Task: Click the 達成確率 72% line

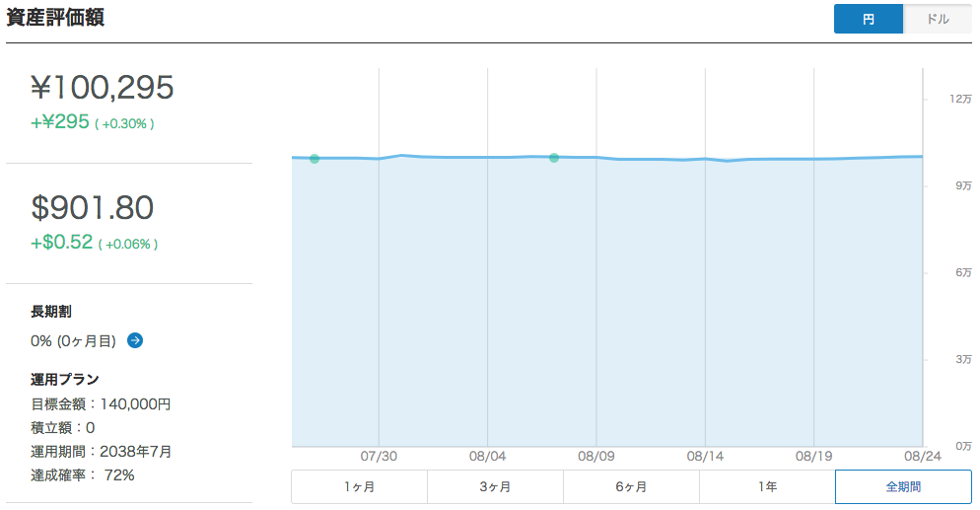Action: click(83, 475)
